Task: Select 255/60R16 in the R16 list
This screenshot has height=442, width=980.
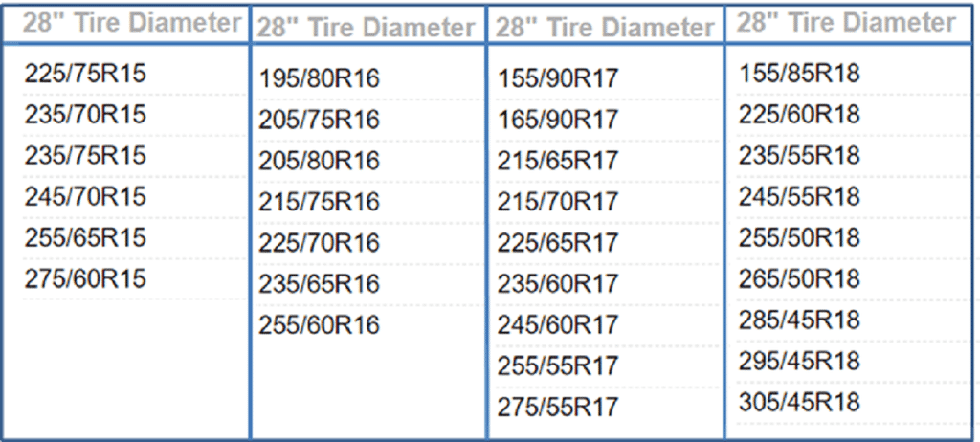Action: point(320,325)
